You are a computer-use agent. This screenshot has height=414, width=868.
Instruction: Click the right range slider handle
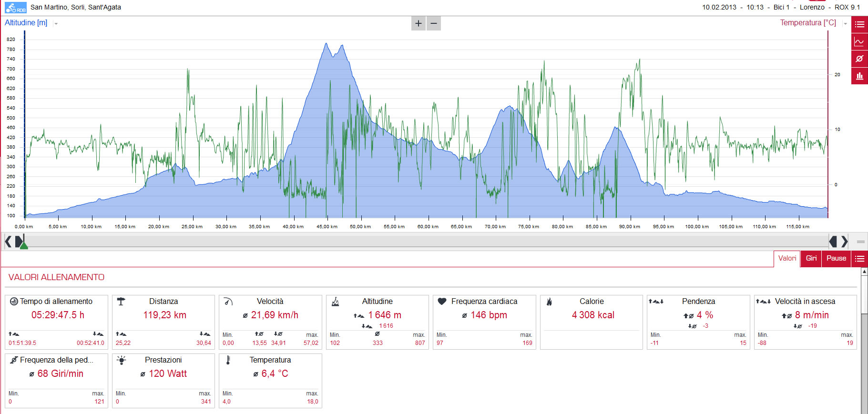833,242
